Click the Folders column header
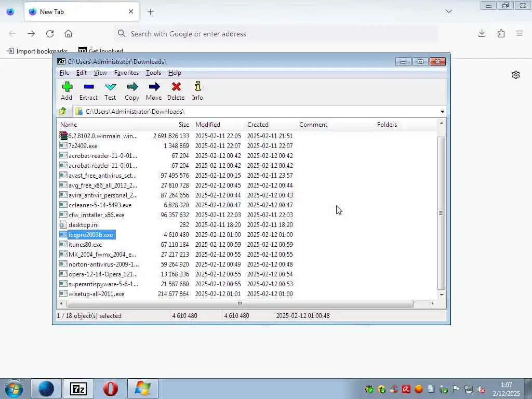532x399 pixels. point(374,125)
